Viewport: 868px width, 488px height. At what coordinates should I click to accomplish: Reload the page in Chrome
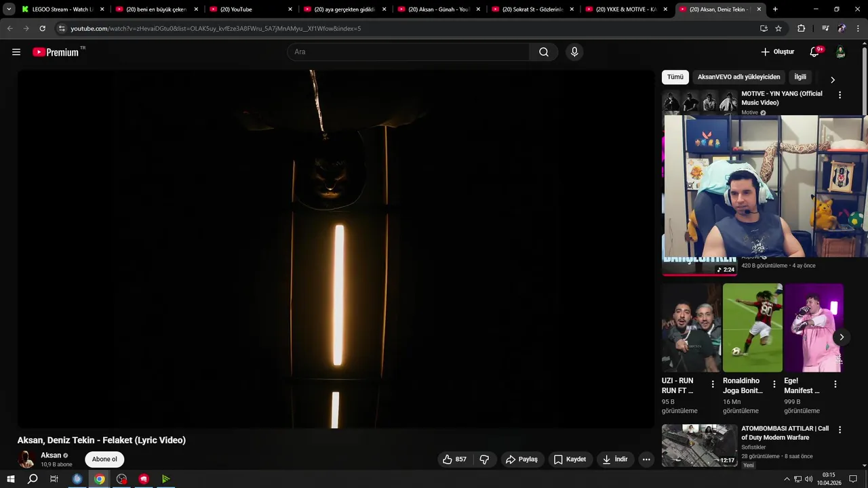42,28
